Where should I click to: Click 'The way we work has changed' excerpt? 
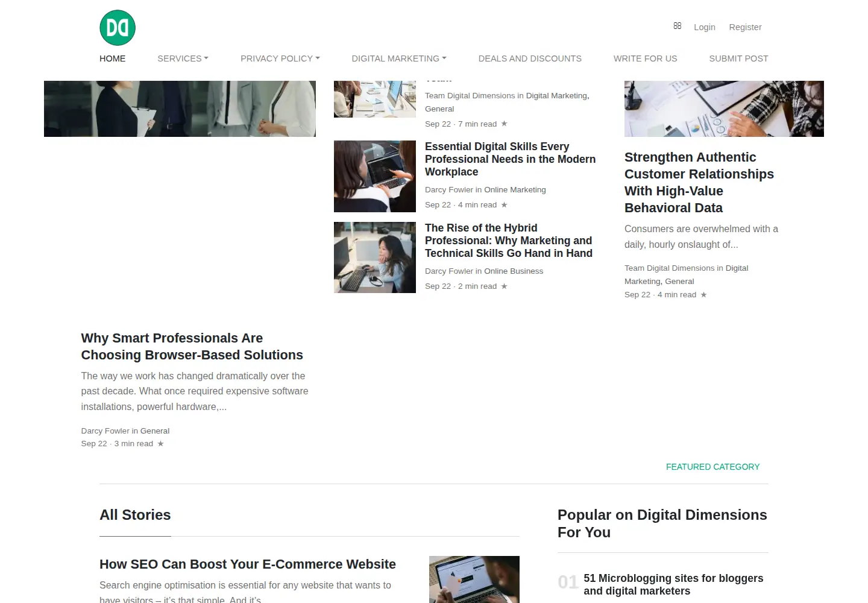click(195, 391)
